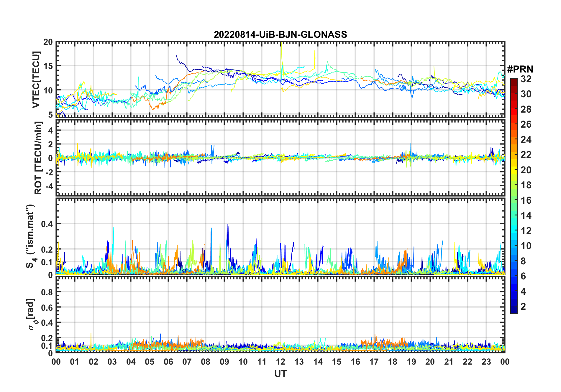Screen dimensions: 561x392
Task: Click the sigma phi [rad] axis label
Action: 33,314
